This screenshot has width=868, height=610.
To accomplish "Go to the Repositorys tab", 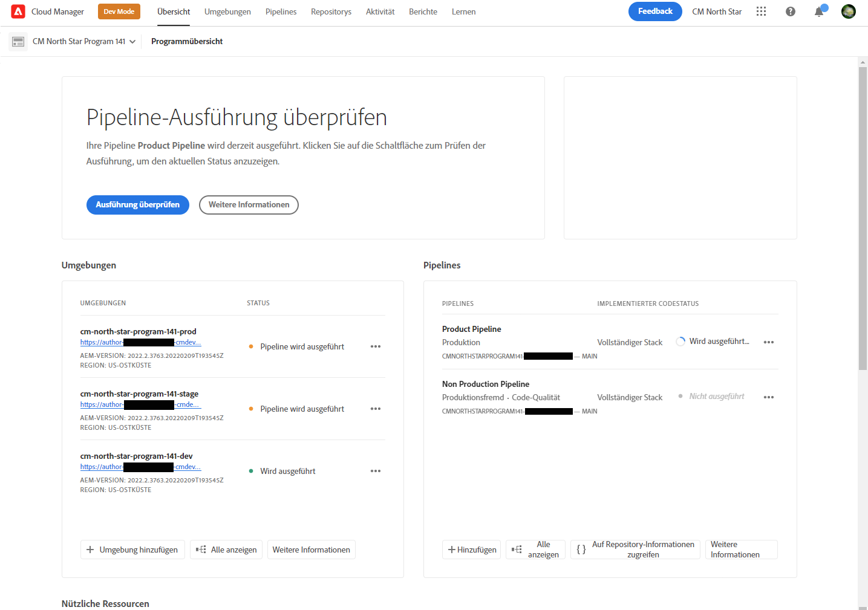I will [x=331, y=11].
